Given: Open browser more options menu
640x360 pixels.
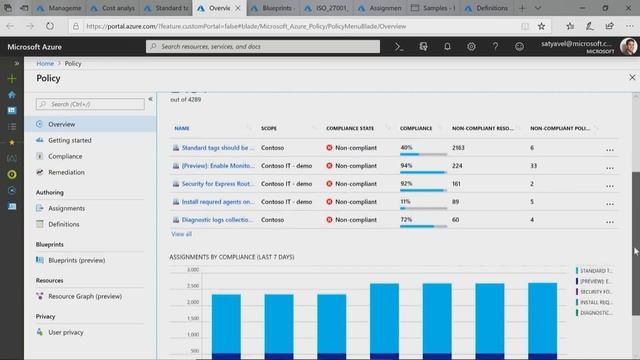Looking at the screenshot, I should (629, 26).
